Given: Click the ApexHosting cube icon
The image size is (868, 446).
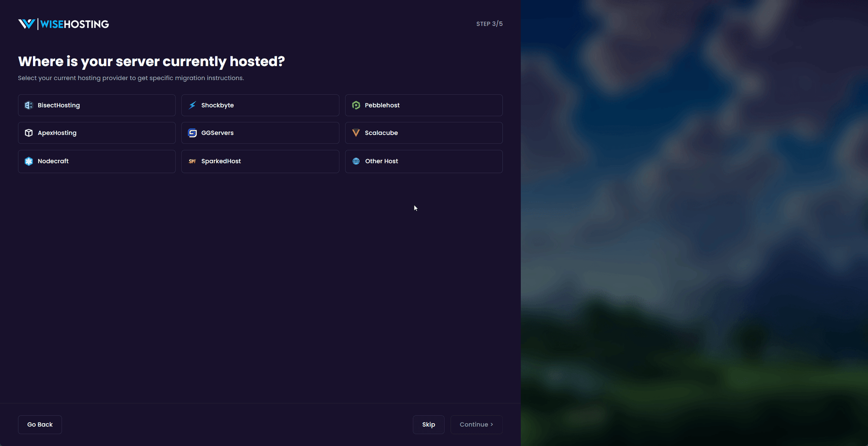Looking at the screenshot, I should [x=28, y=133].
